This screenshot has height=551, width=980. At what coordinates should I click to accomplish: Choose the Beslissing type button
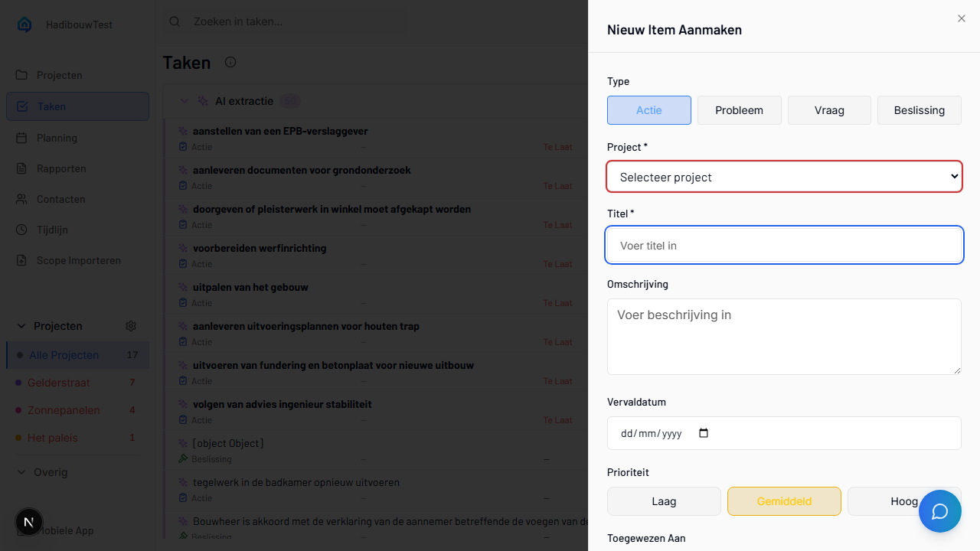(x=919, y=110)
